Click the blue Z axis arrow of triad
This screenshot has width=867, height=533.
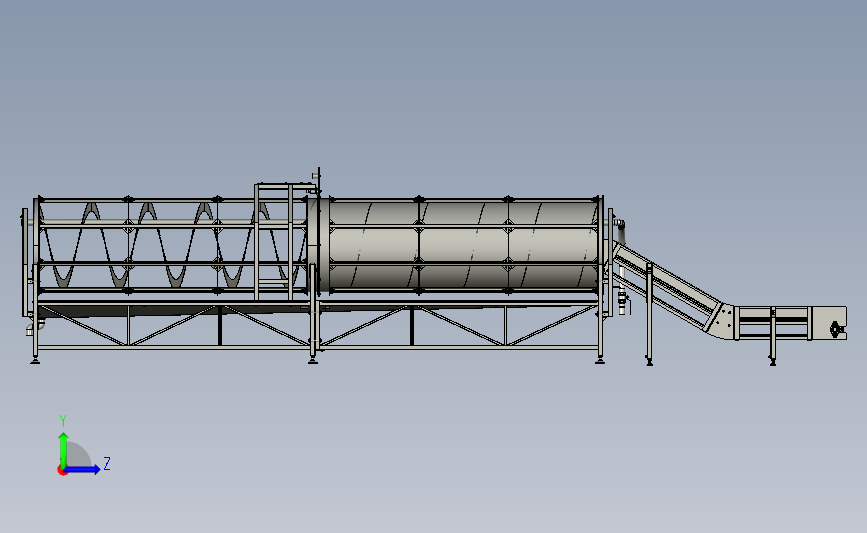[x=82, y=469]
